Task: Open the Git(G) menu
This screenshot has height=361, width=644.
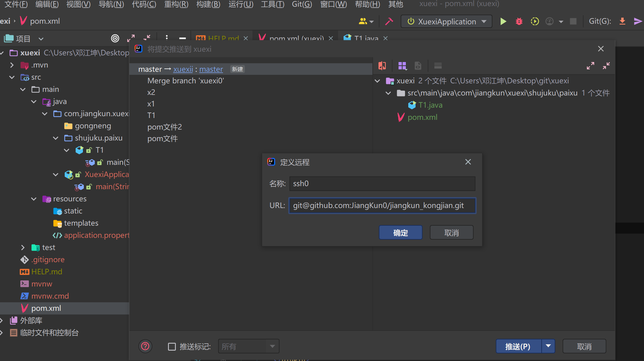Action: click(302, 4)
